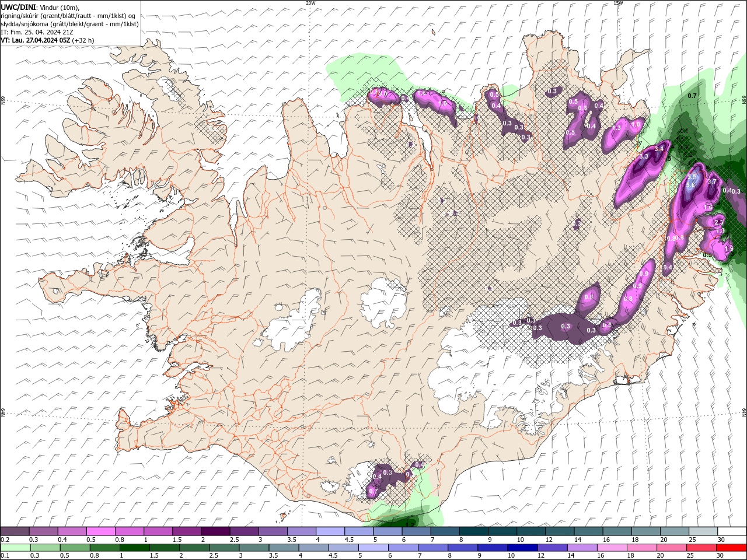Pick top-row legend swatch between 1.5 and 2
This screenshot has width=747, height=560.
pyautogui.click(x=186, y=531)
